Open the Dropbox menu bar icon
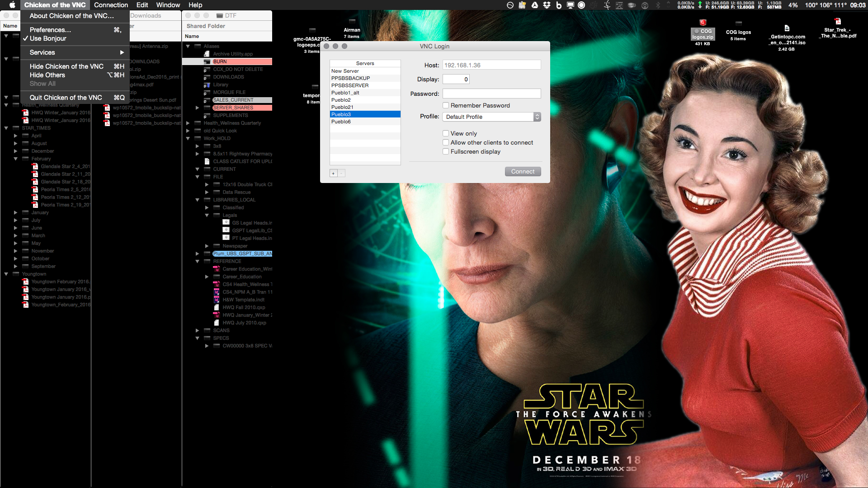The height and width of the screenshot is (488, 868). tap(547, 5)
